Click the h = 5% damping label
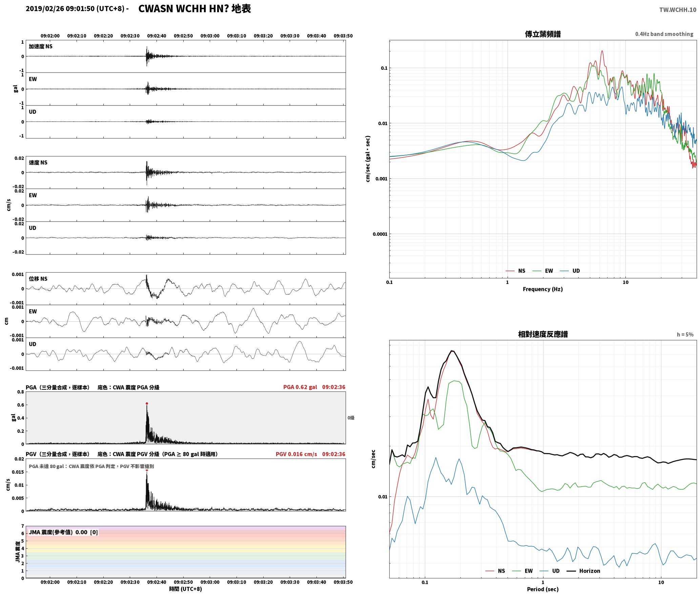This screenshot has width=700, height=596. pyautogui.click(x=685, y=335)
